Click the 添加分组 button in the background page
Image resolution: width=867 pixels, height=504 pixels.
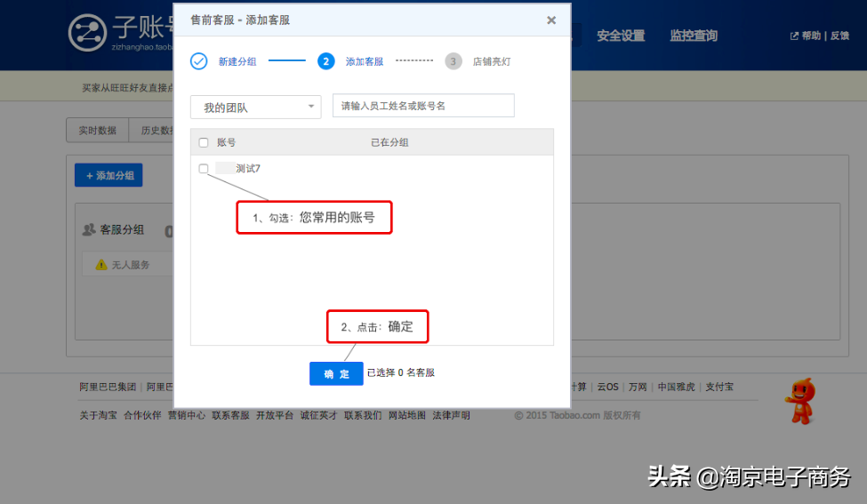(108, 175)
